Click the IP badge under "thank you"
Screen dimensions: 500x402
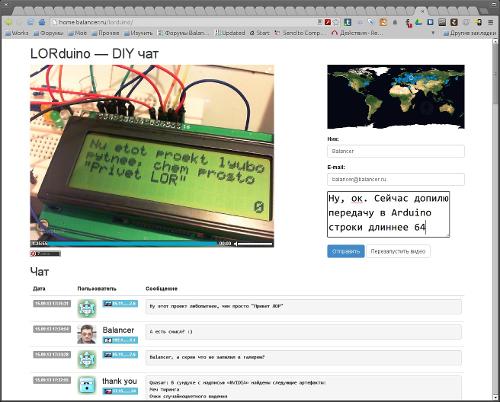(120, 391)
